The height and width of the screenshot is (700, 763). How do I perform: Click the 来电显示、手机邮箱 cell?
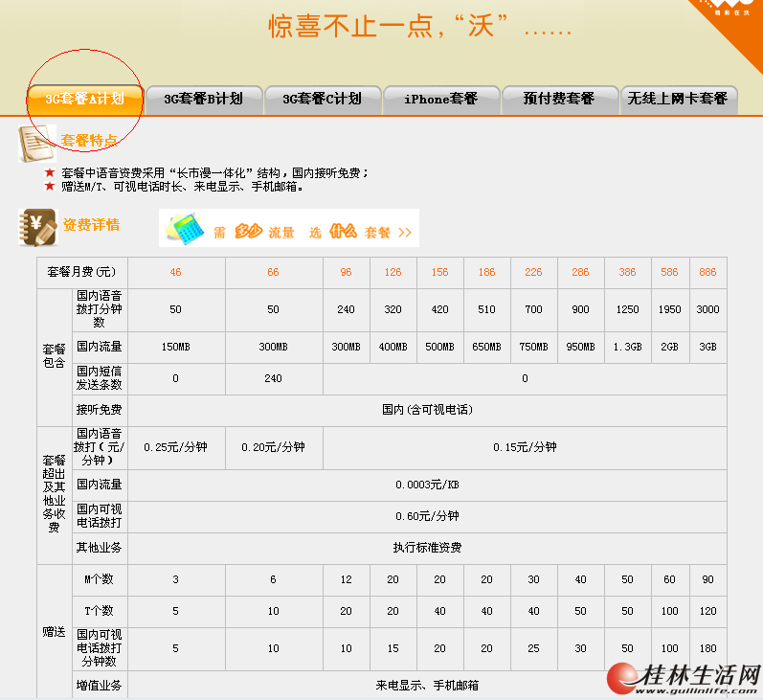point(427,686)
